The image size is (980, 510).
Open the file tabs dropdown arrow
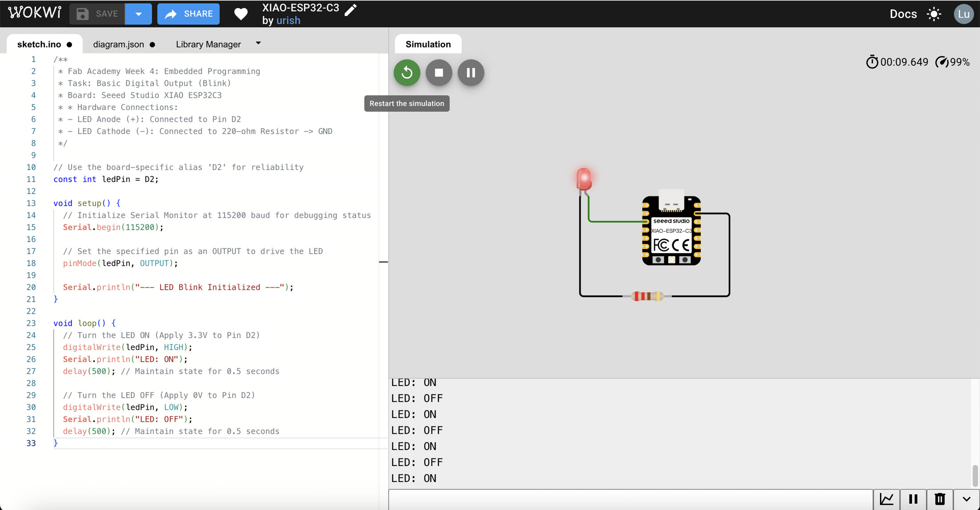coord(258,43)
